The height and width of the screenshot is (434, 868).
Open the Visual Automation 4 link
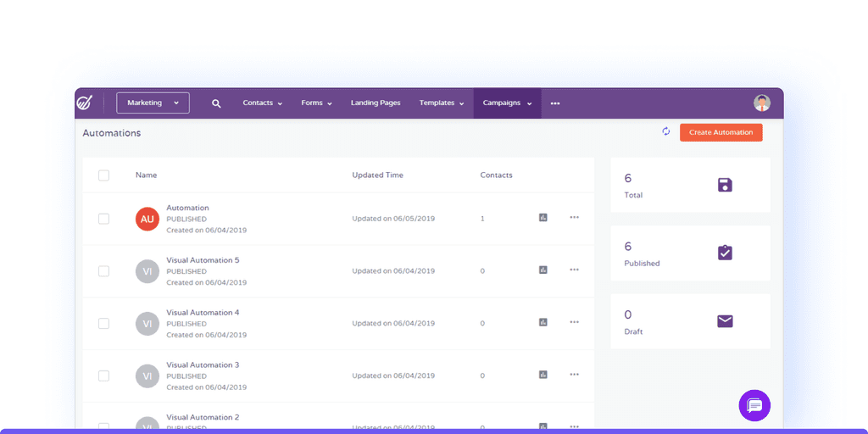[x=203, y=312]
